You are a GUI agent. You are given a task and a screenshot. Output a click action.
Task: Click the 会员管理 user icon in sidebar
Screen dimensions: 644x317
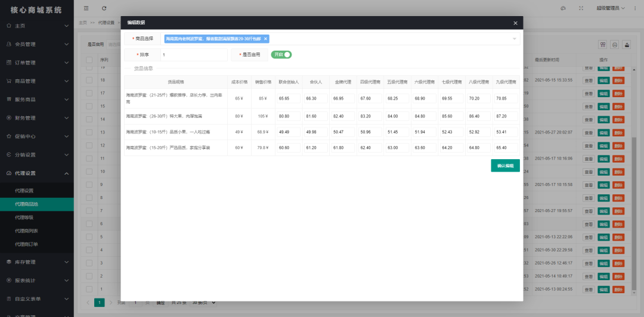pos(9,44)
